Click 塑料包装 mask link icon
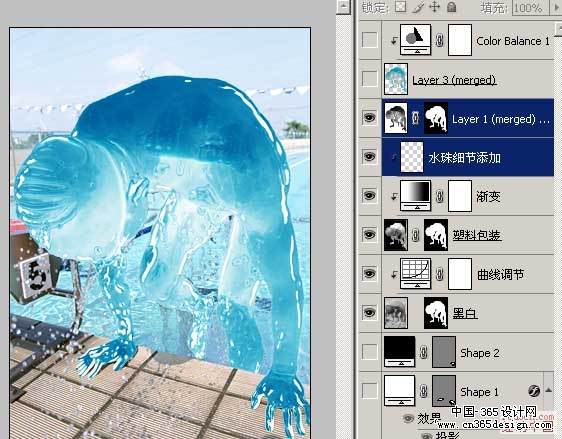Viewport: 562px width, 439px height. tap(416, 235)
